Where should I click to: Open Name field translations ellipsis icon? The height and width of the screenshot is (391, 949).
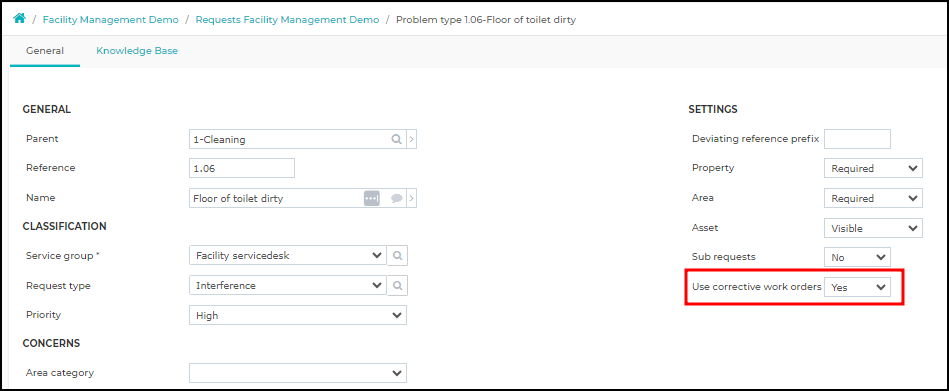(x=372, y=198)
